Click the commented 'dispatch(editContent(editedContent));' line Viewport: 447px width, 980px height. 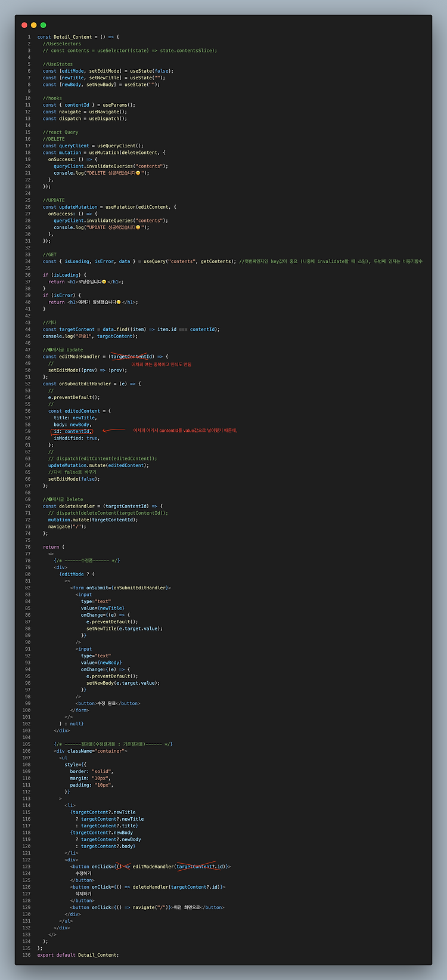point(103,459)
